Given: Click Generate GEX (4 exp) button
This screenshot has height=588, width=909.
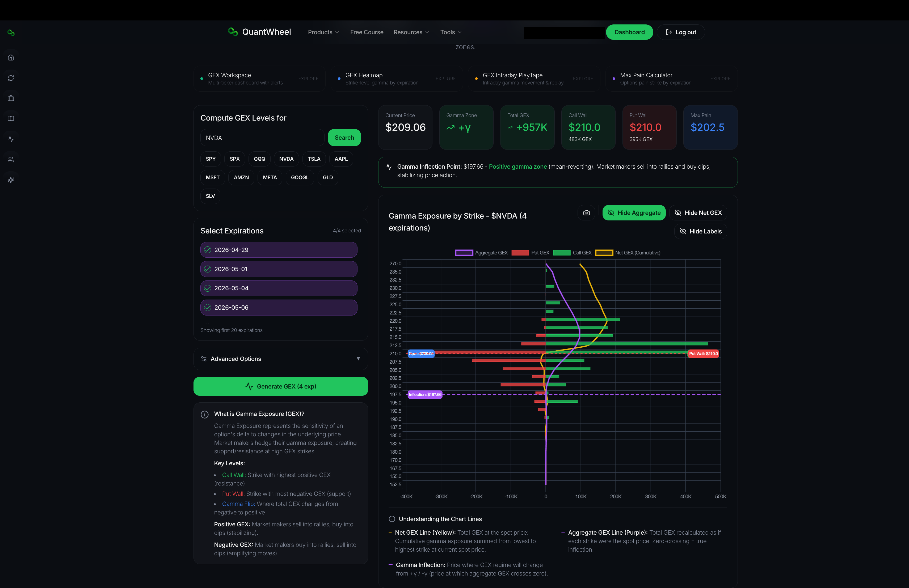Looking at the screenshot, I should (x=281, y=386).
